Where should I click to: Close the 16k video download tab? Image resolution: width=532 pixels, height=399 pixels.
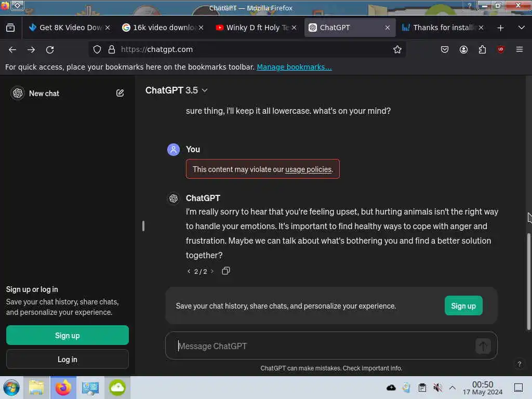(201, 28)
